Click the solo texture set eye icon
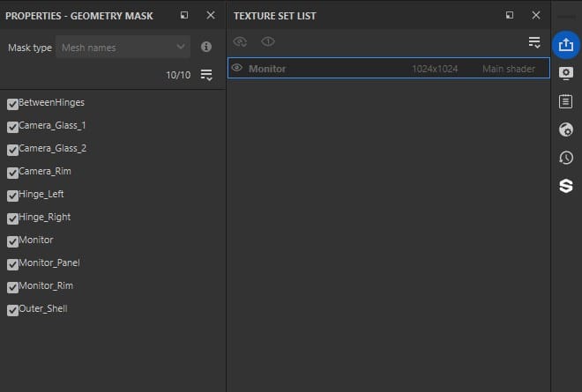582x392 pixels. pyautogui.click(x=268, y=41)
